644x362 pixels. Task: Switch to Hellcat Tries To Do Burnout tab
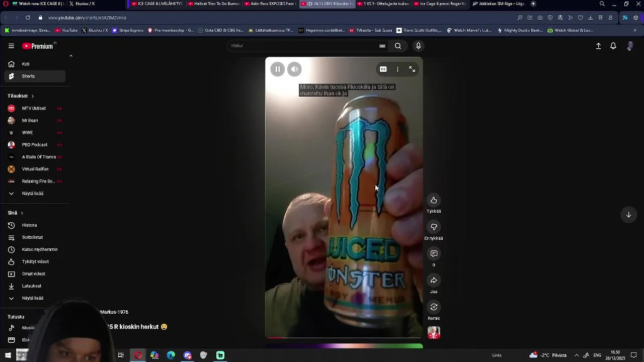[213, 4]
